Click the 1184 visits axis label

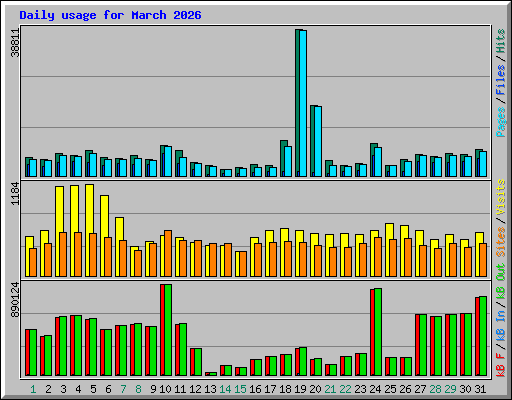15,194
